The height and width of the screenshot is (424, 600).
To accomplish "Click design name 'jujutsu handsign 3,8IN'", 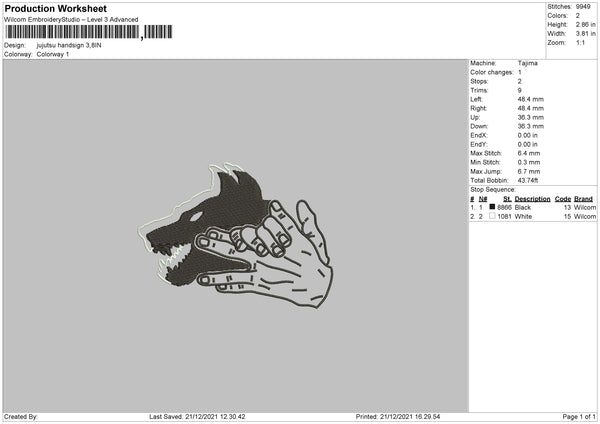I will [x=69, y=45].
